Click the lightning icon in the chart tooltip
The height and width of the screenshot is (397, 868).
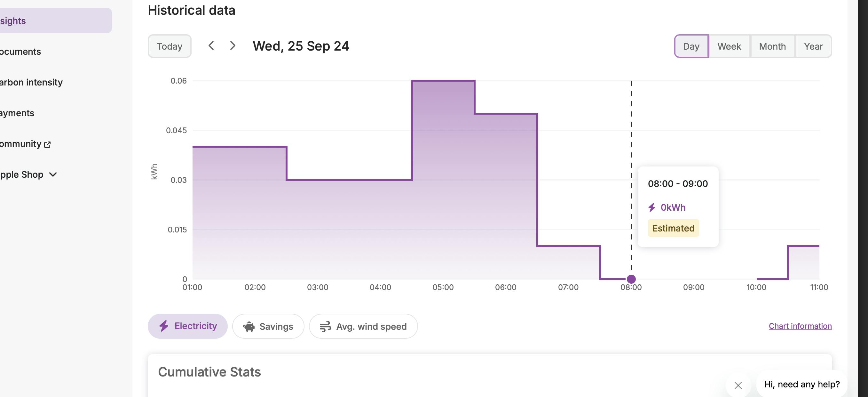652,207
